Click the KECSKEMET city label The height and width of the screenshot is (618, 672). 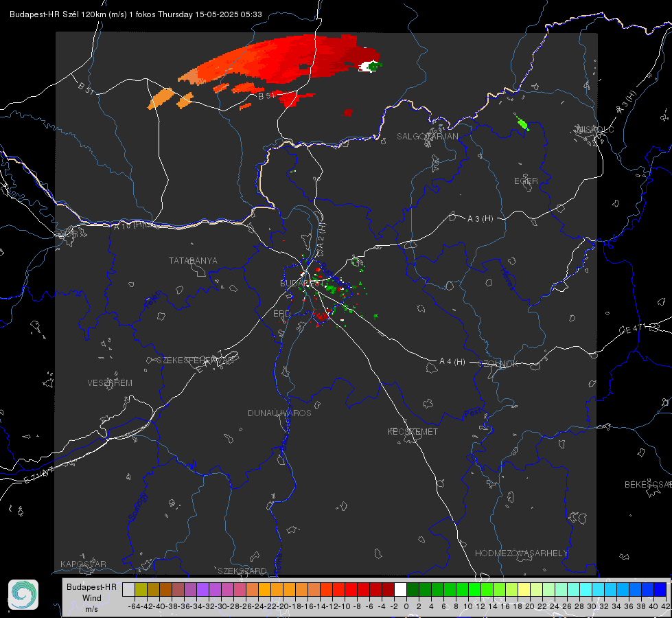(413, 432)
